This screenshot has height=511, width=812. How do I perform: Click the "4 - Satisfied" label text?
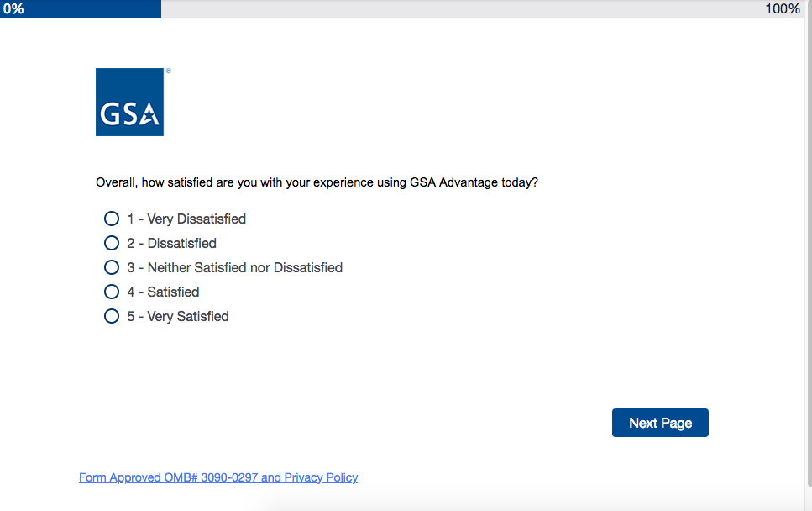click(x=163, y=292)
